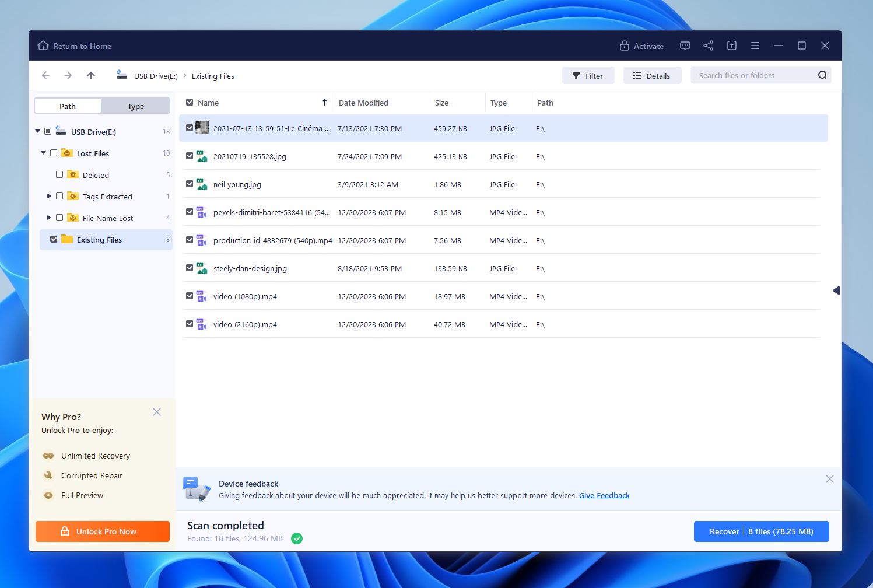Sort by Type column header
Image resolution: width=873 pixels, height=588 pixels.
point(499,103)
